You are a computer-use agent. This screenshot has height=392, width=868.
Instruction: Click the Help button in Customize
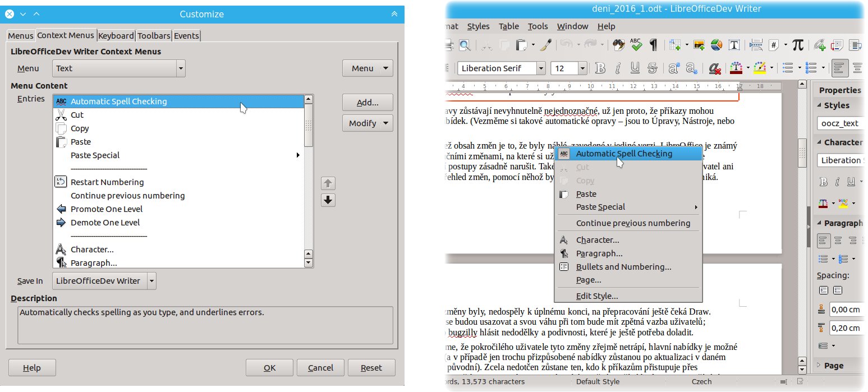pyautogui.click(x=32, y=368)
